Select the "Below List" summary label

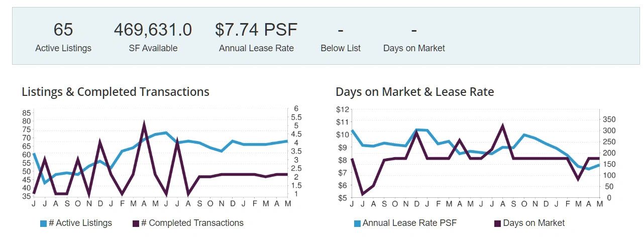[x=341, y=48]
